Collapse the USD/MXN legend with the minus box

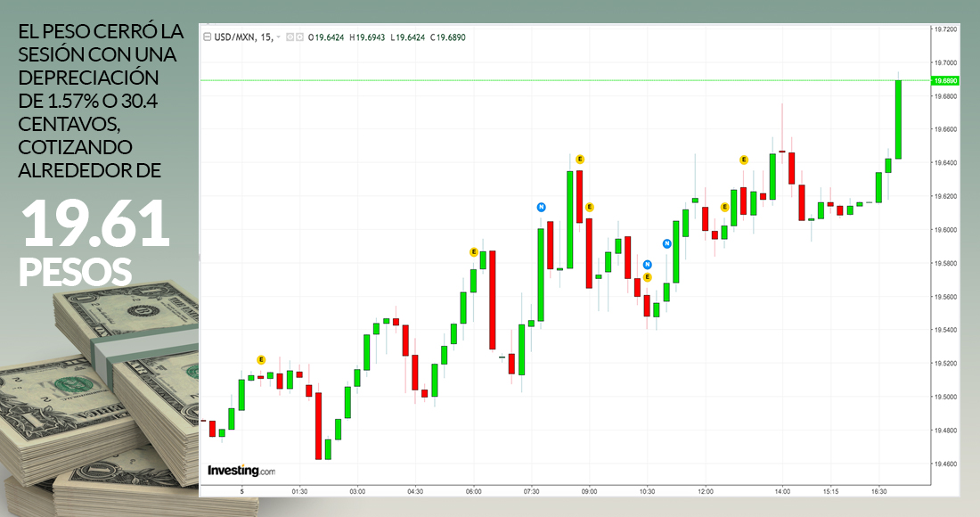pyautogui.click(x=208, y=37)
